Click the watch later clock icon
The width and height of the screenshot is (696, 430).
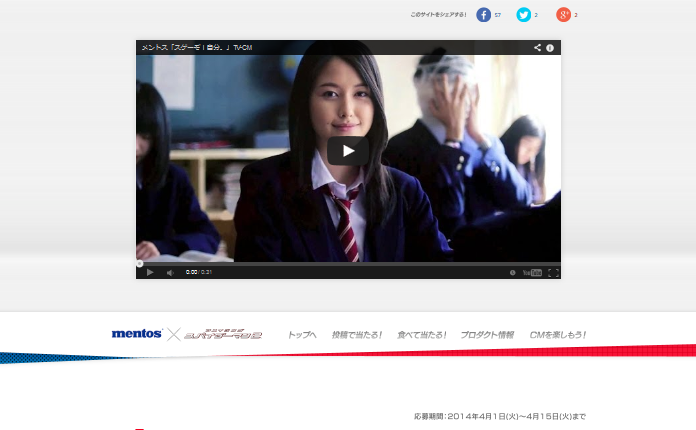tap(512, 272)
